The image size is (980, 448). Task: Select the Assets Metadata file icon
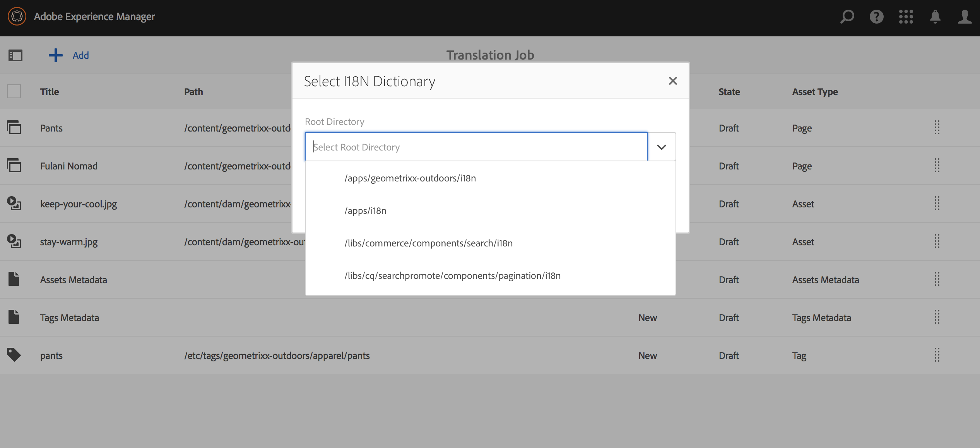(14, 279)
